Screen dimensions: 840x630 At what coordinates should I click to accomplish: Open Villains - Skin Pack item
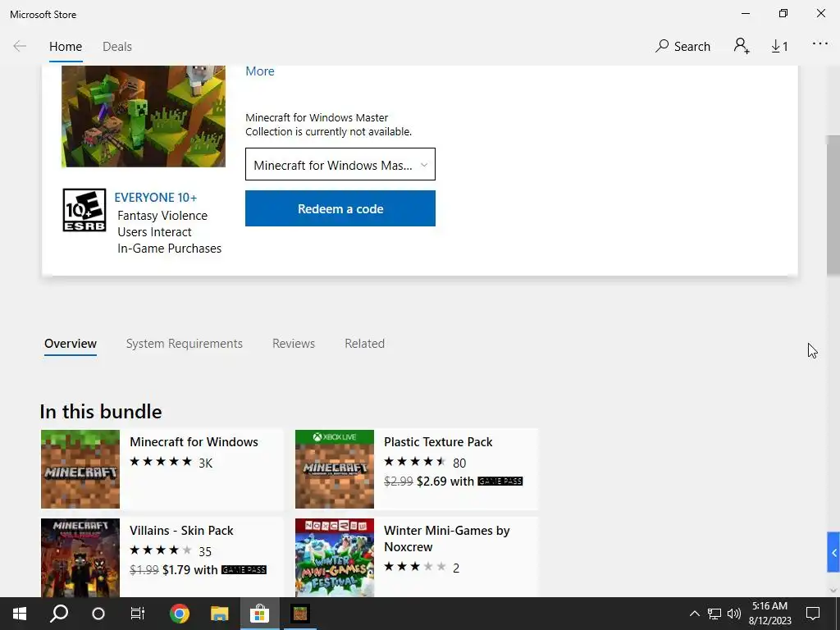(162, 557)
